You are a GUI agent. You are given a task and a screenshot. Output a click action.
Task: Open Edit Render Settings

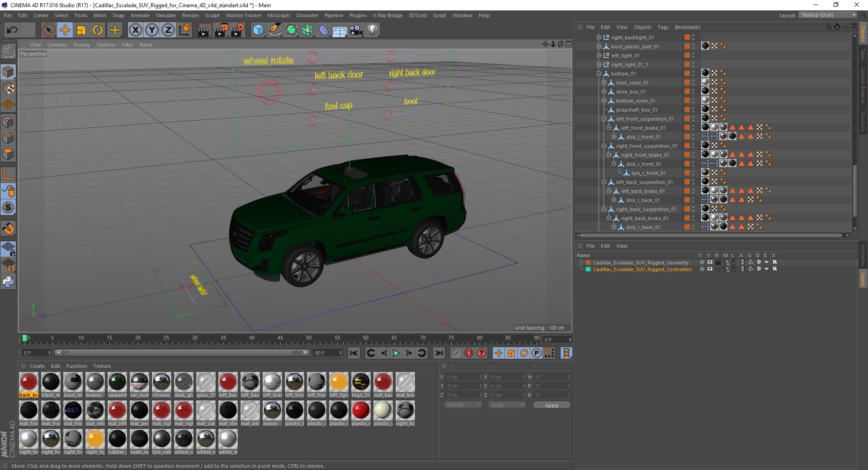pos(238,30)
